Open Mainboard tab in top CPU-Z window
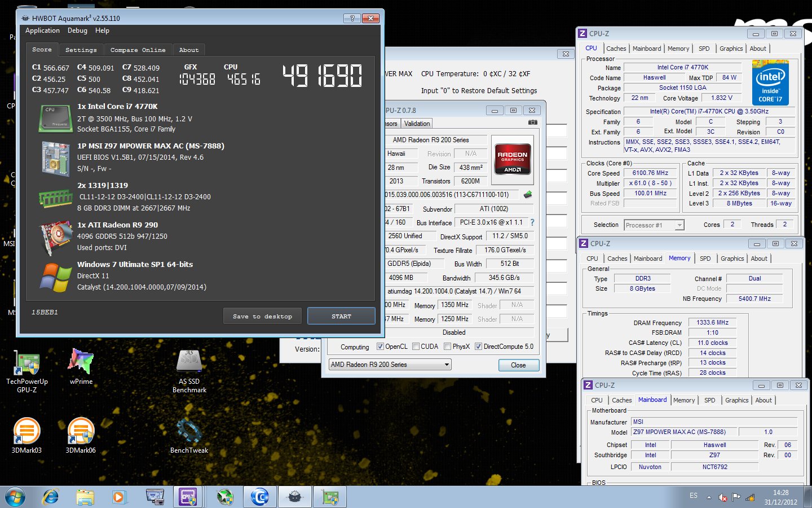 pyautogui.click(x=647, y=49)
